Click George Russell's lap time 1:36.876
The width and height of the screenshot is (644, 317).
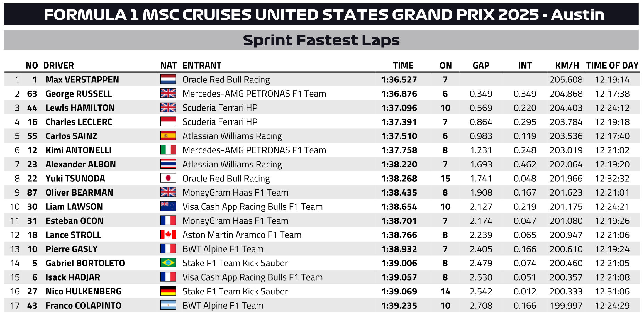pyautogui.click(x=399, y=94)
